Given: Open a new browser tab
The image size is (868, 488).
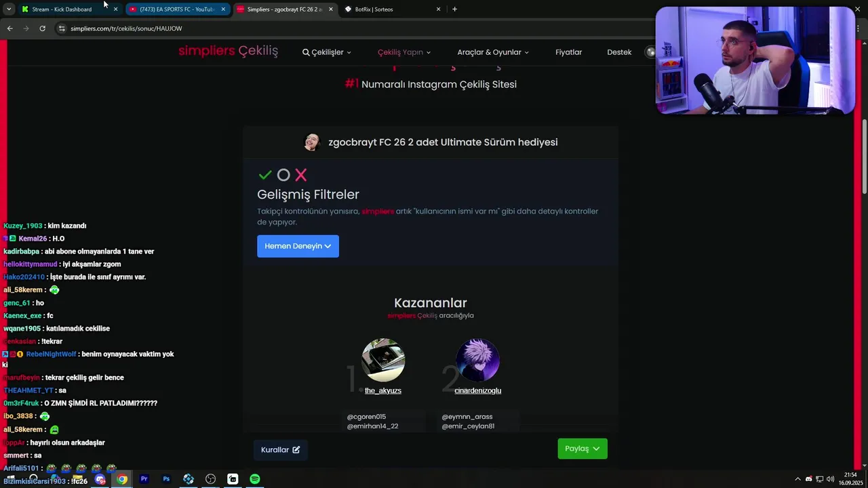Looking at the screenshot, I should coord(454,9).
